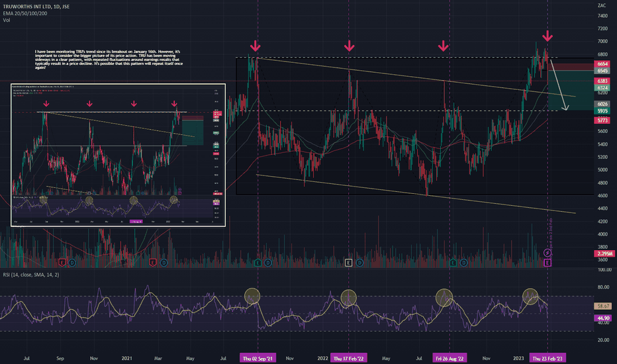Select the Fri 26 Aug '22 date marker
The image size is (617, 364).
click(x=450, y=358)
